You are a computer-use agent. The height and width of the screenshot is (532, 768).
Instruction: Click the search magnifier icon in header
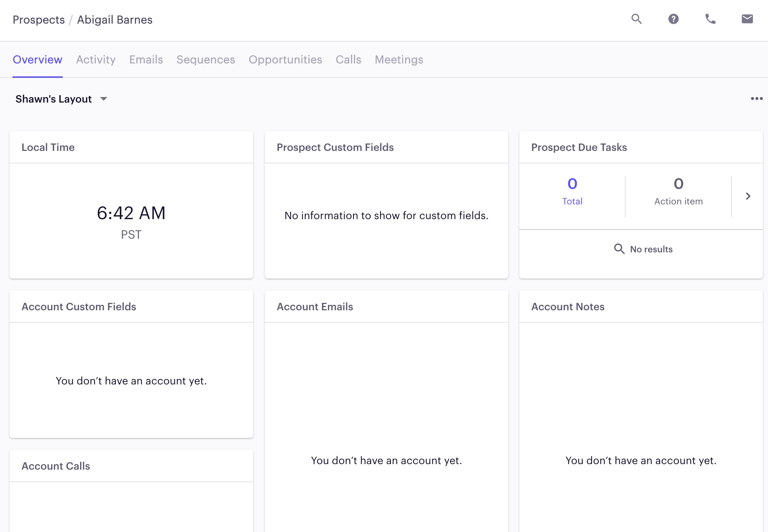tap(636, 19)
